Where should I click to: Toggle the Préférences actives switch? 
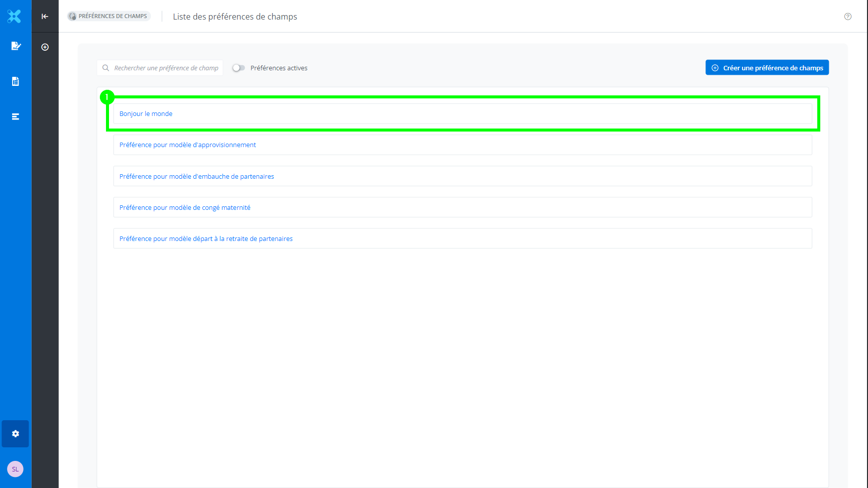tap(239, 68)
